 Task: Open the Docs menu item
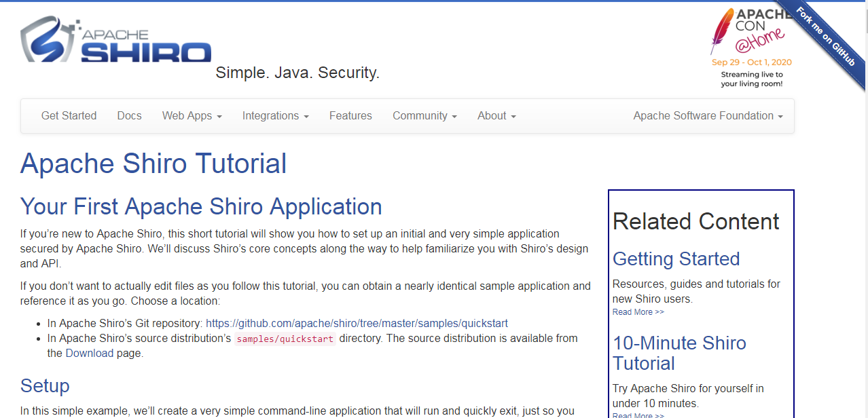[x=129, y=116]
